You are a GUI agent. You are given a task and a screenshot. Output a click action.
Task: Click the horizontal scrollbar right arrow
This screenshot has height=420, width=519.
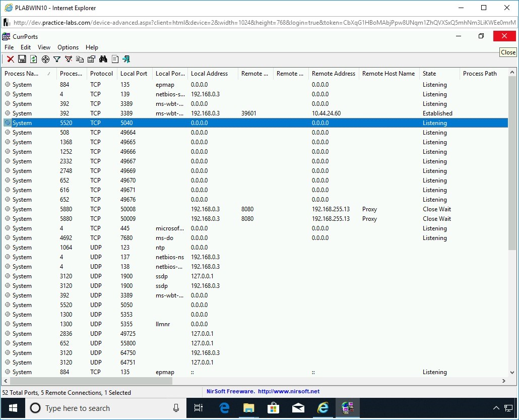504,381
